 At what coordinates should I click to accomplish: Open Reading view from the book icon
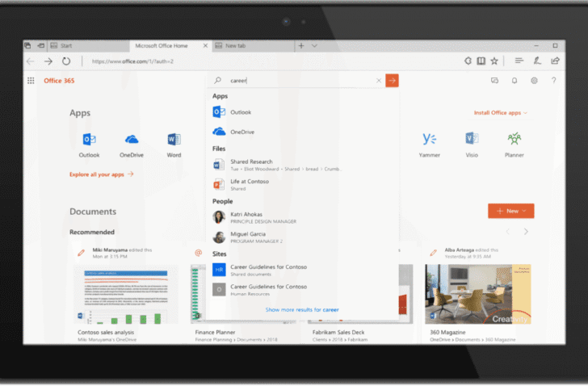pyautogui.click(x=481, y=61)
